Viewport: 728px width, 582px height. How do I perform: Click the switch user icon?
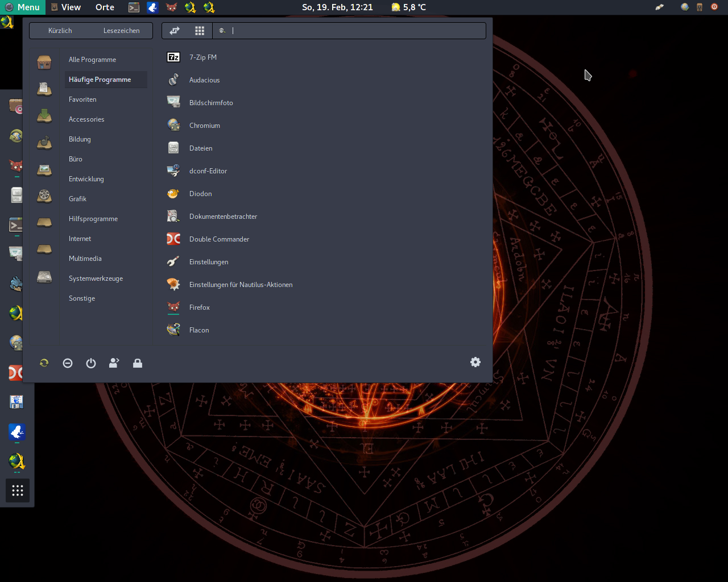tap(114, 363)
